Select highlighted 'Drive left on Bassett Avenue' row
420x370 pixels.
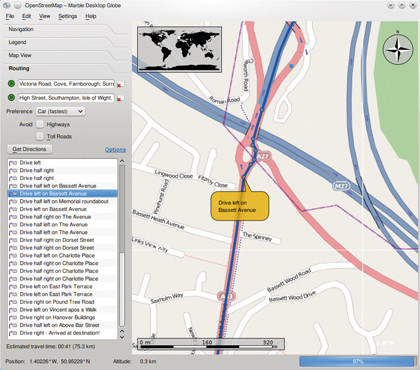pos(63,193)
